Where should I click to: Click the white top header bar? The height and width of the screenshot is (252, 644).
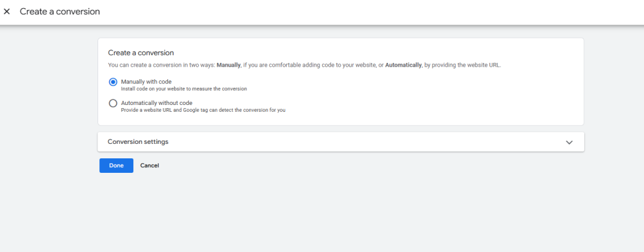click(x=377, y=11)
